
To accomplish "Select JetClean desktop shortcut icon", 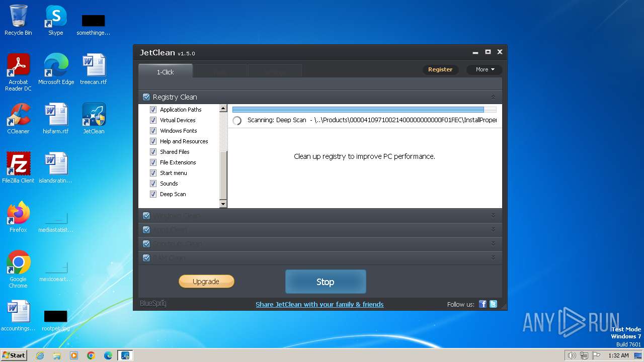I will click(94, 119).
